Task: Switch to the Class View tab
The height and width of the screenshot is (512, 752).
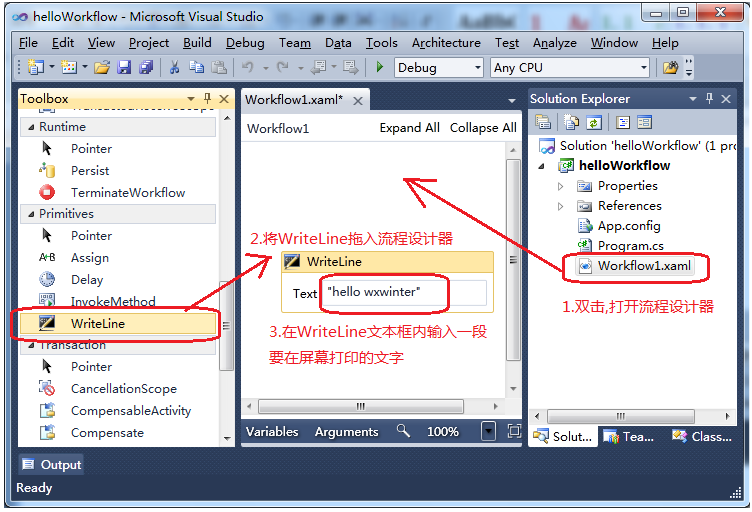Action: pyautogui.click(x=702, y=437)
